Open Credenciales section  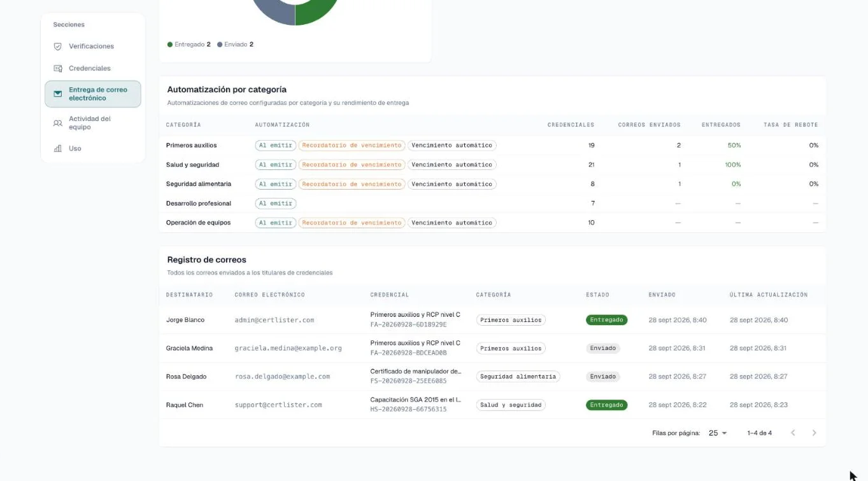click(93, 68)
